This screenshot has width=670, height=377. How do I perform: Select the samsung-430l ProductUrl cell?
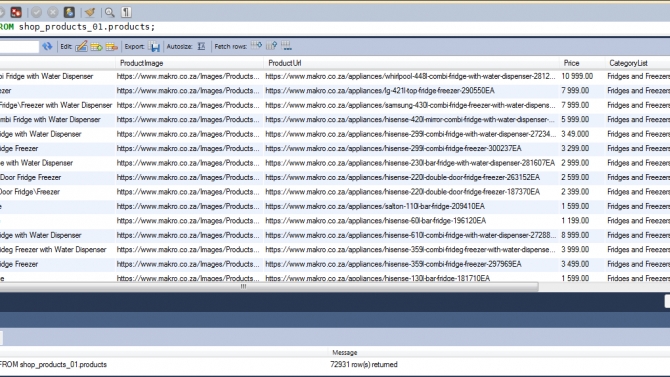tap(411, 105)
